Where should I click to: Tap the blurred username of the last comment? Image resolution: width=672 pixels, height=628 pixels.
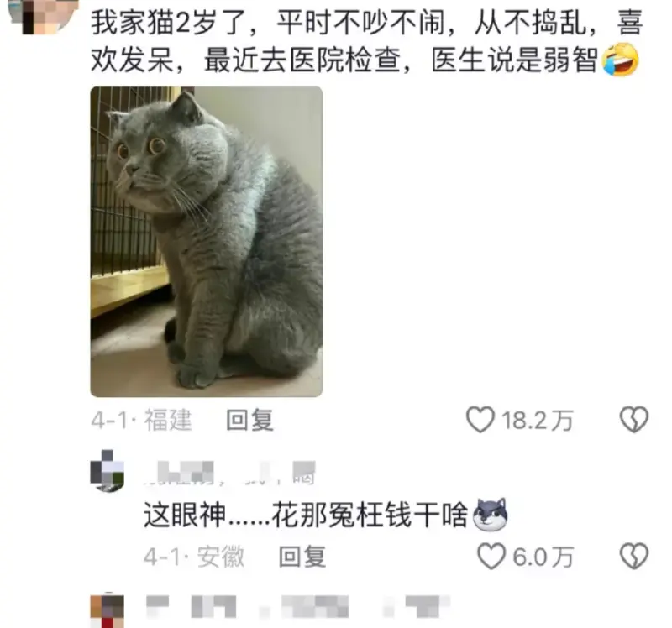click(298, 607)
